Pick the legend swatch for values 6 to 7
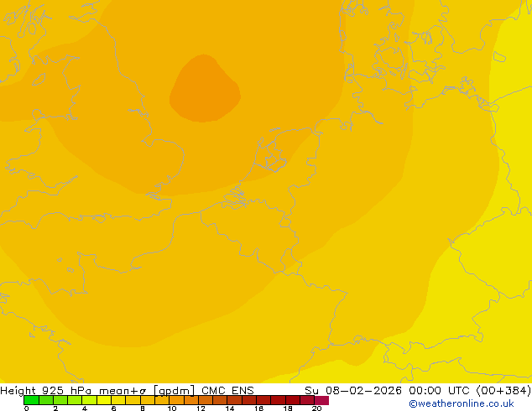 click(x=118, y=400)
